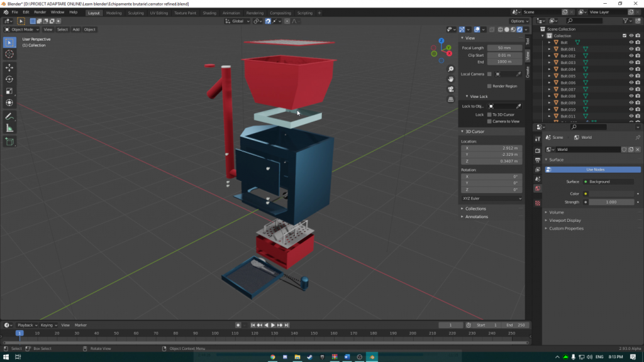Screen dimensions: 644x362
Task: Activate the Rotate tool
Action: tap(9, 79)
